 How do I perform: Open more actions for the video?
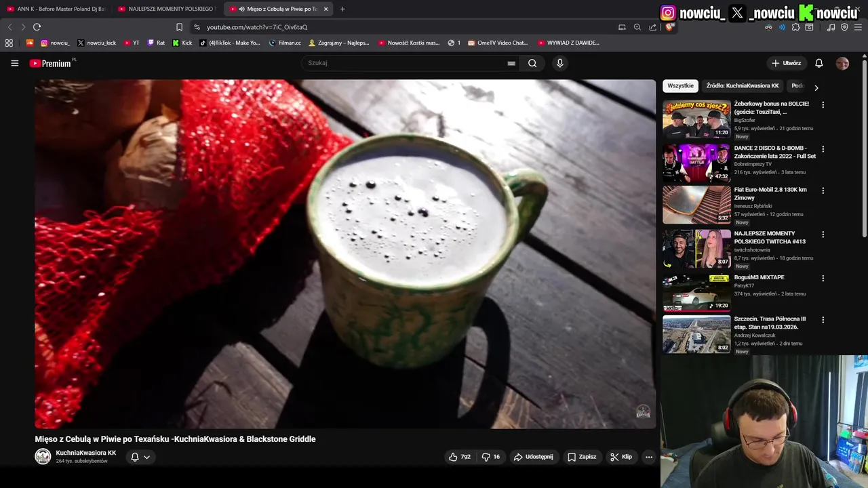649,457
